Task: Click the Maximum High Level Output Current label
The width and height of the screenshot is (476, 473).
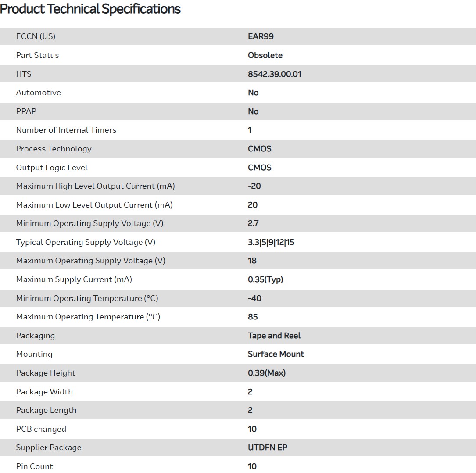Action: 95,186
